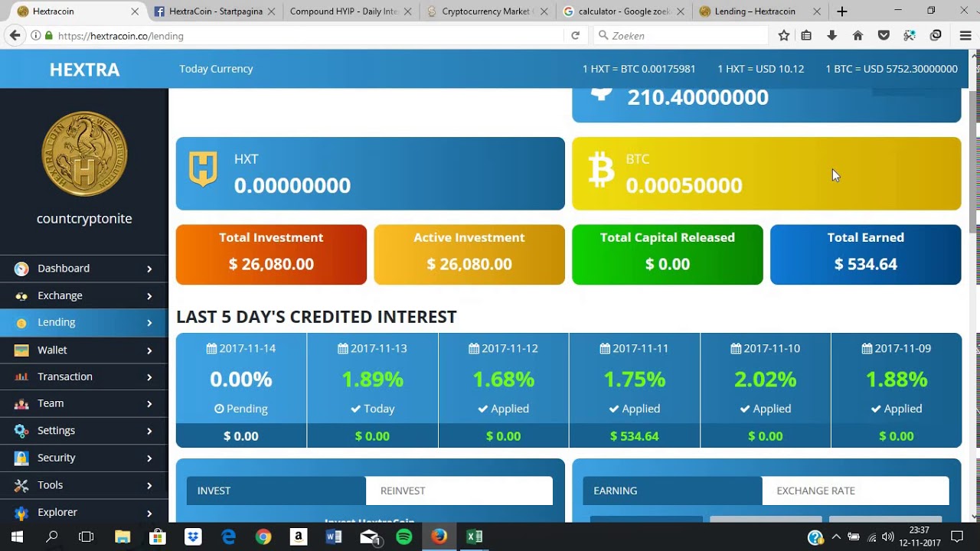Bookmark this page with the star icon

784,35
